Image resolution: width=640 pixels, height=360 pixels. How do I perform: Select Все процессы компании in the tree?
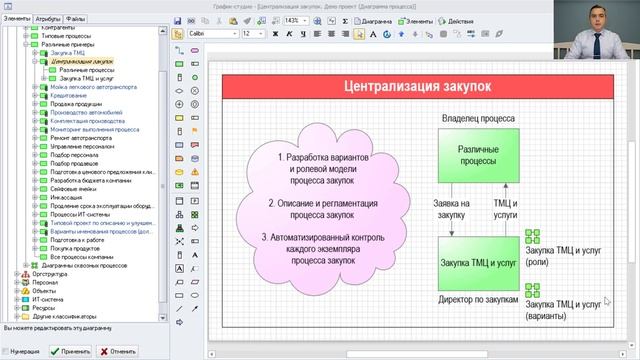coord(82,257)
